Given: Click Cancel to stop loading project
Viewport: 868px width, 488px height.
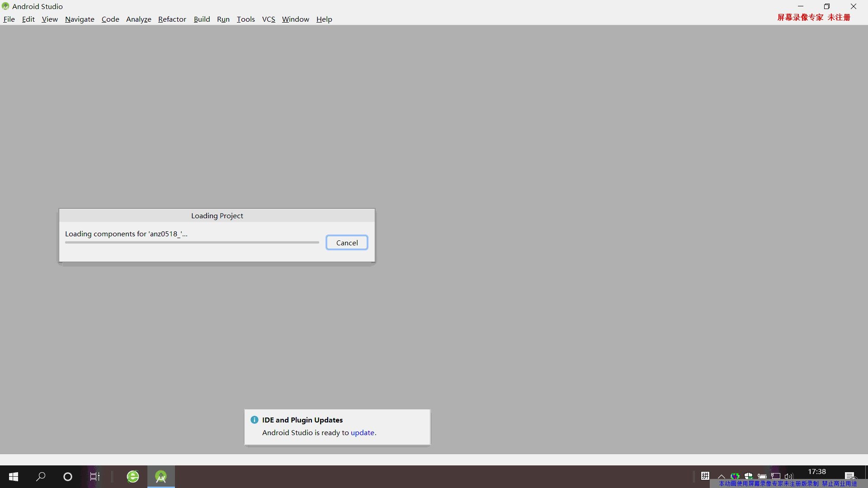Looking at the screenshot, I should [347, 243].
